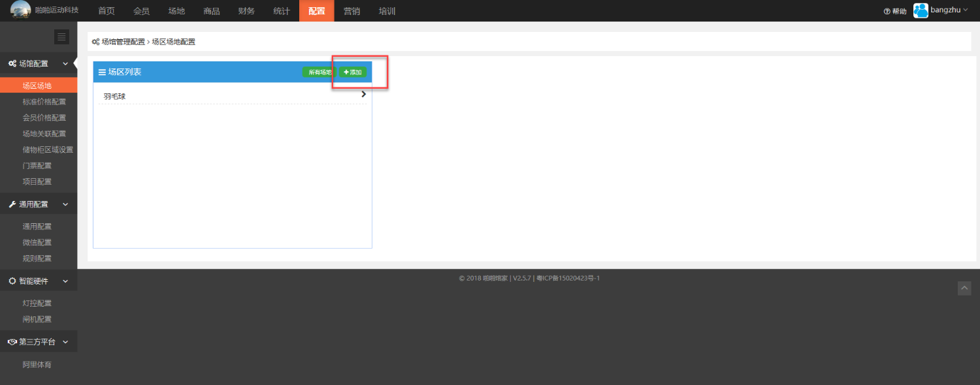Open the 商品 top menu

(x=212, y=11)
